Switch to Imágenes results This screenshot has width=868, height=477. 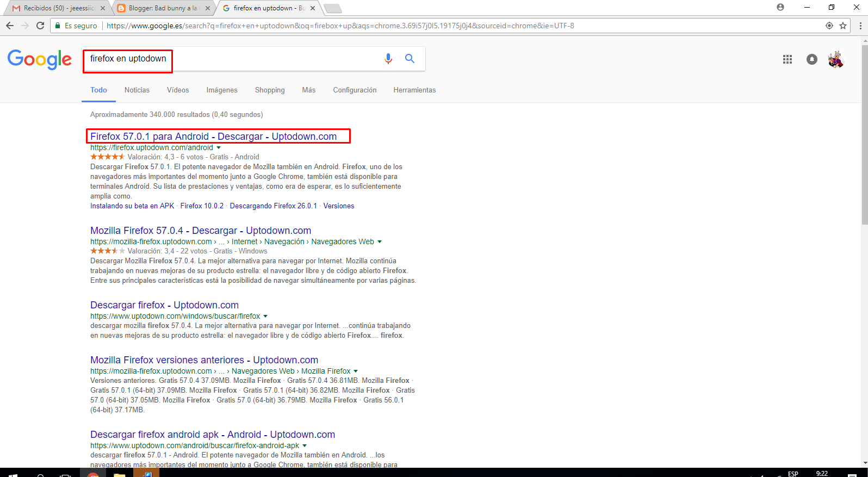pyautogui.click(x=222, y=90)
